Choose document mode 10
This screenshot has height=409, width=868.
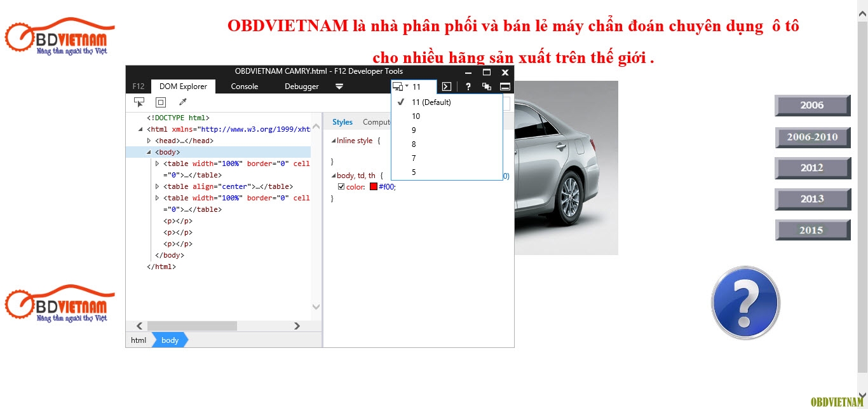tap(447, 116)
